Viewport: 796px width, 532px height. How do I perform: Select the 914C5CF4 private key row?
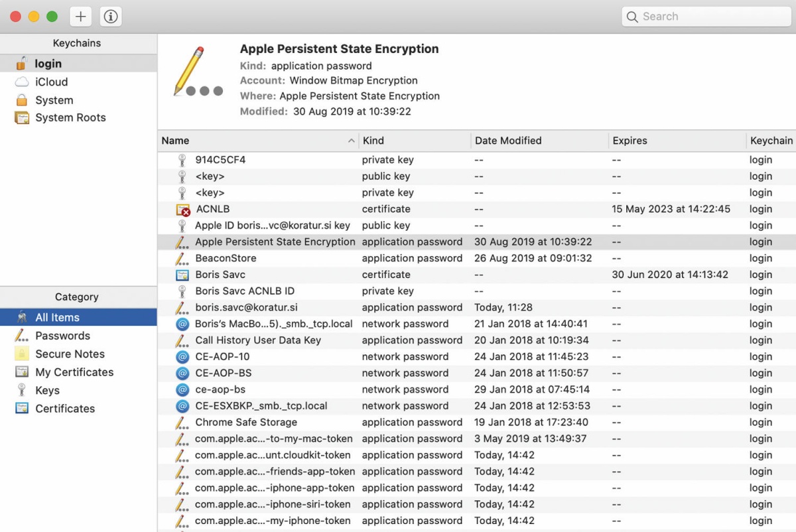pos(477,160)
